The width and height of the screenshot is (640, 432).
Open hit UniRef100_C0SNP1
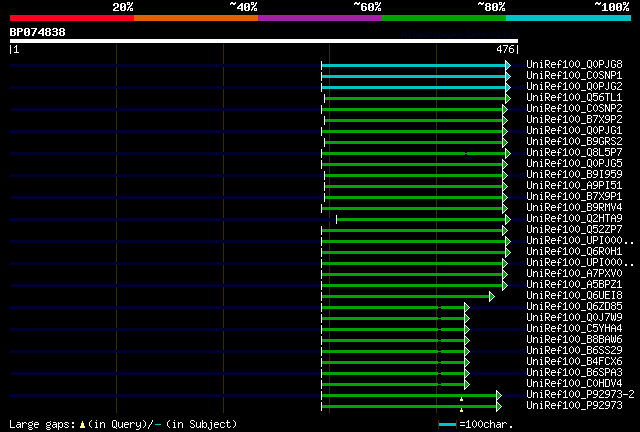[574, 76]
